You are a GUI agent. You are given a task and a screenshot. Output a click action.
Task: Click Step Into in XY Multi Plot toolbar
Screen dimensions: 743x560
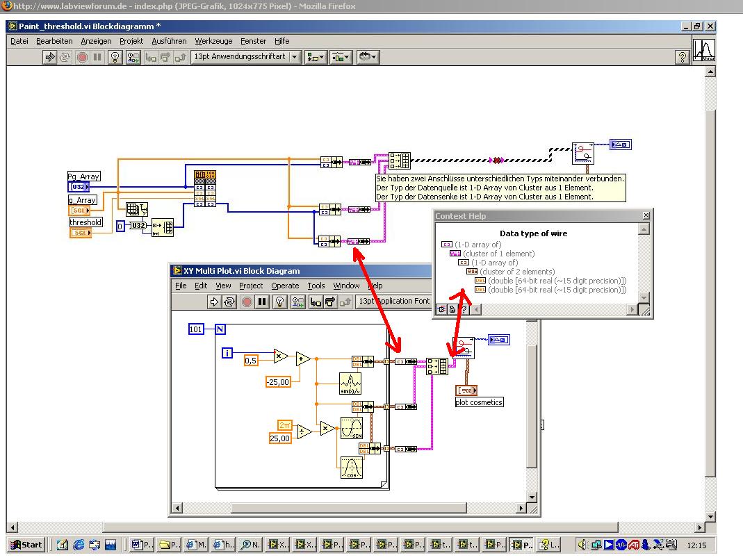(x=315, y=302)
